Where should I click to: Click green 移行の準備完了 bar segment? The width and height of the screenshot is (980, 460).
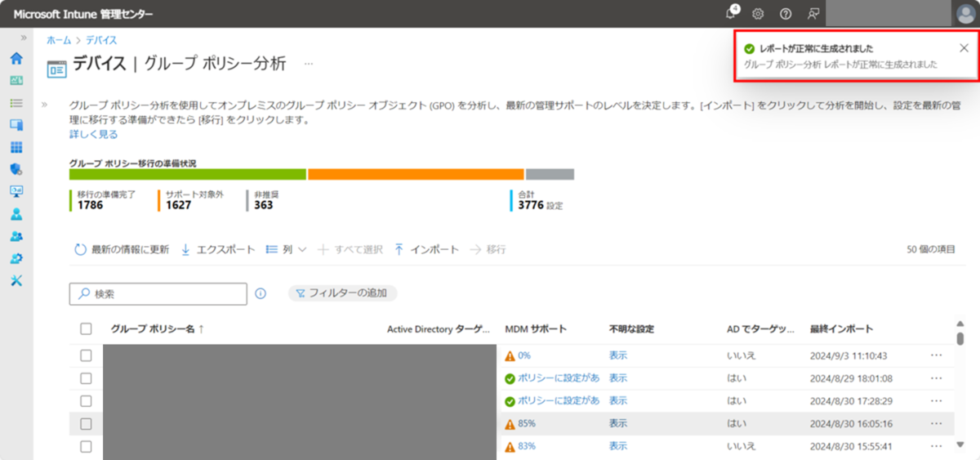(188, 174)
